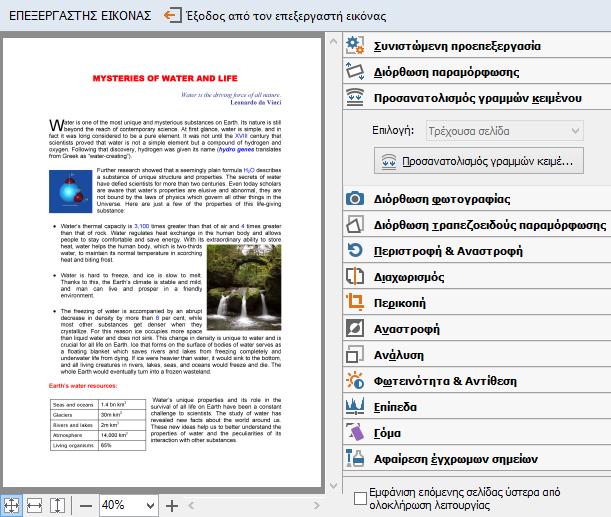Open the Διαχωρισμός panel
Viewport: 611px width, 517px height.
(x=477, y=277)
